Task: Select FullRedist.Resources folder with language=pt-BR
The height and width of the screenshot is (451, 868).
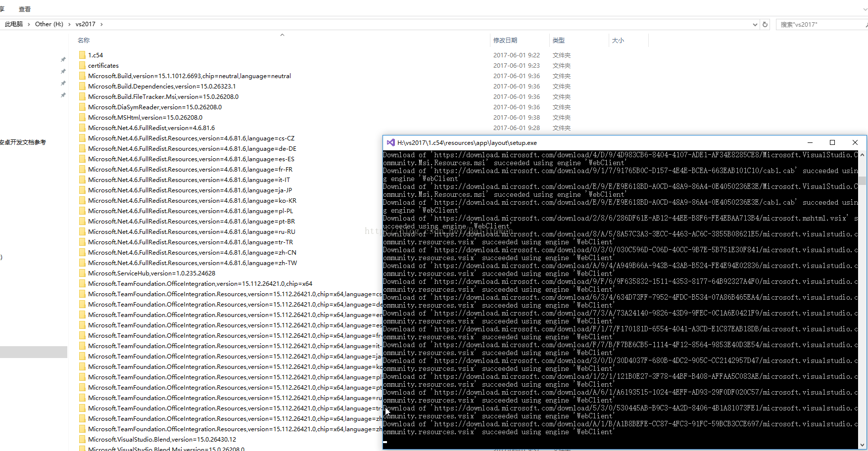Action: coord(191,221)
